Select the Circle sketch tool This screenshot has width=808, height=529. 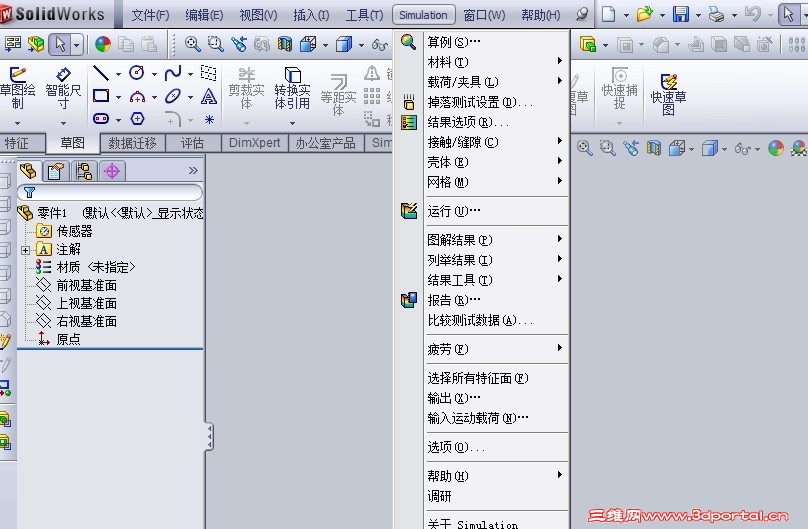[x=136, y=73]
